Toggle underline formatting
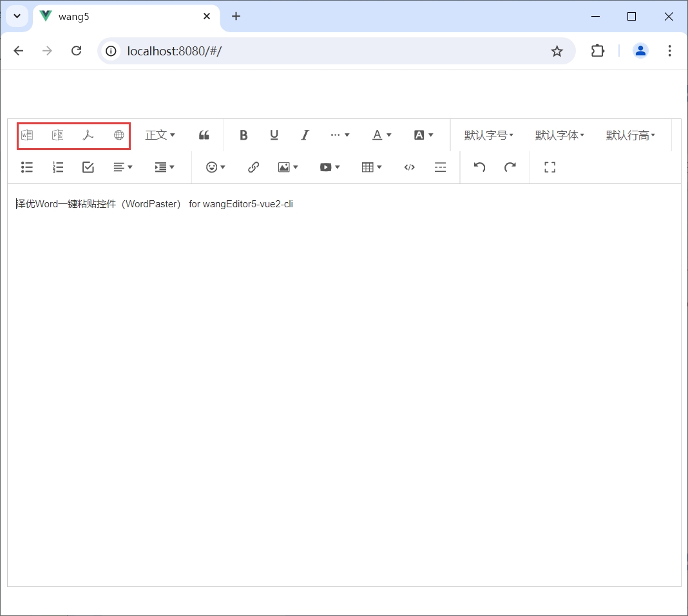This screenshot has width=688, height=616. (x=274, y=135)
